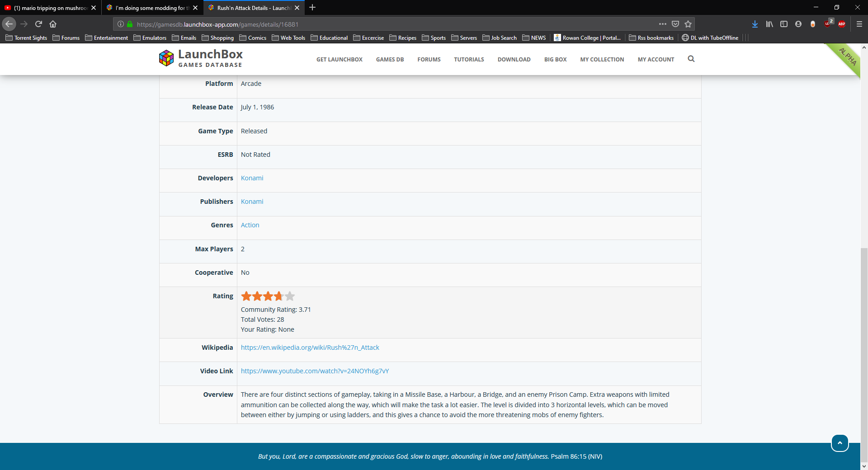Bookmark this page with the star icon
This screenshot has width=868, height=470.
pos(688,24)
